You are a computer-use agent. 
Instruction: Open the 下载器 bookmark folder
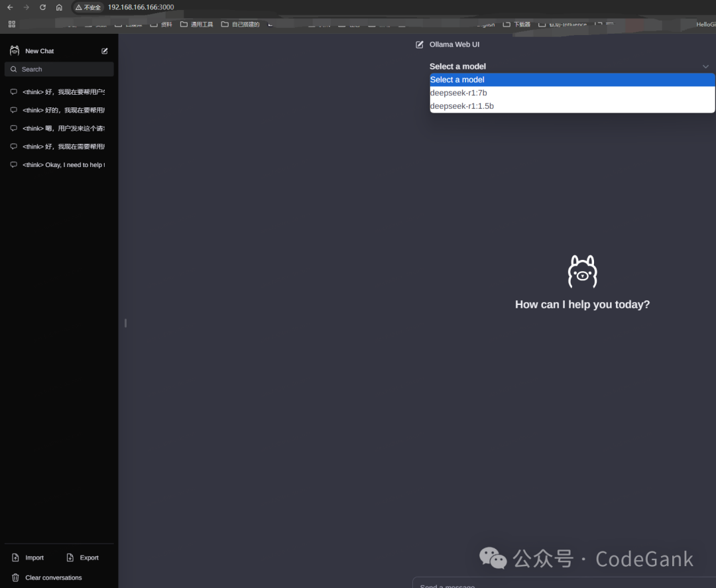pyautogui.click(x=516, y=24)
